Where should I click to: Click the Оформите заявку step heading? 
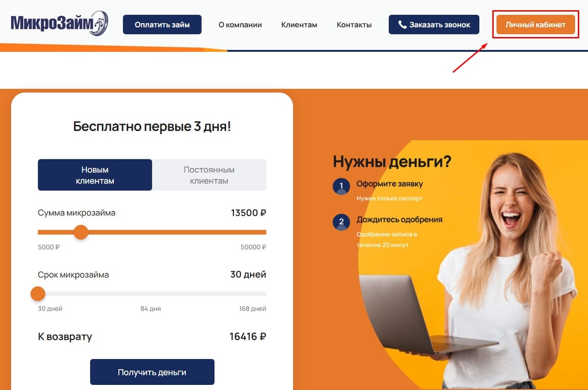[x=389, y=184]
